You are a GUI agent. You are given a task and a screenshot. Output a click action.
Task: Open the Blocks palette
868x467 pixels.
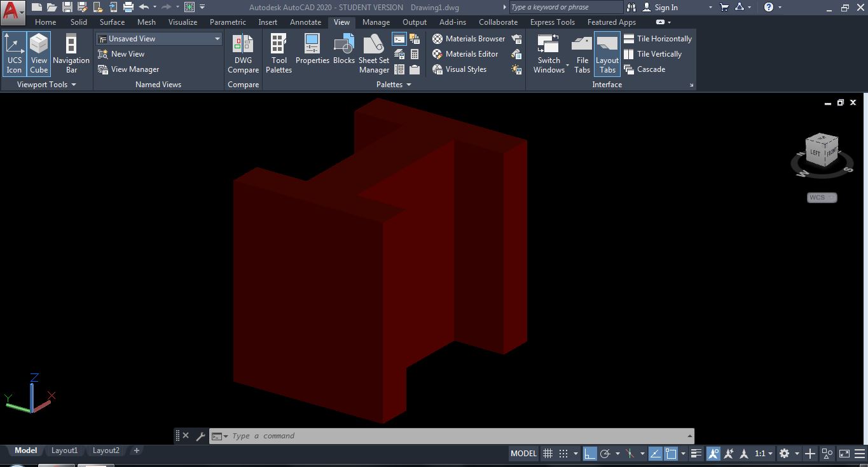(343, 53)
